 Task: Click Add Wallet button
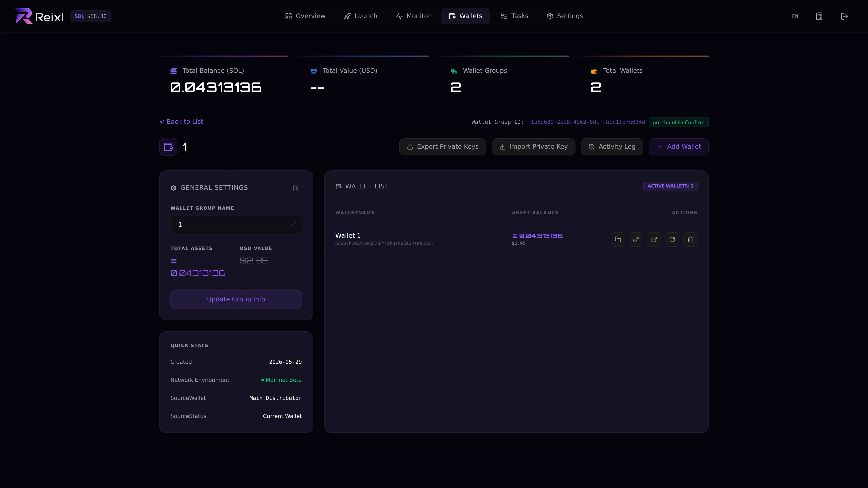point(679,147)
